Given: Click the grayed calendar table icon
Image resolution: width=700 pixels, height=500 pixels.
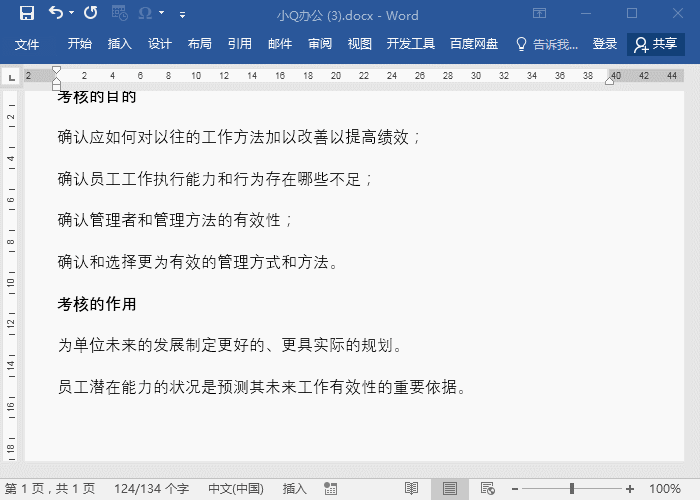Looking at the screenshot, I should 120,13.
